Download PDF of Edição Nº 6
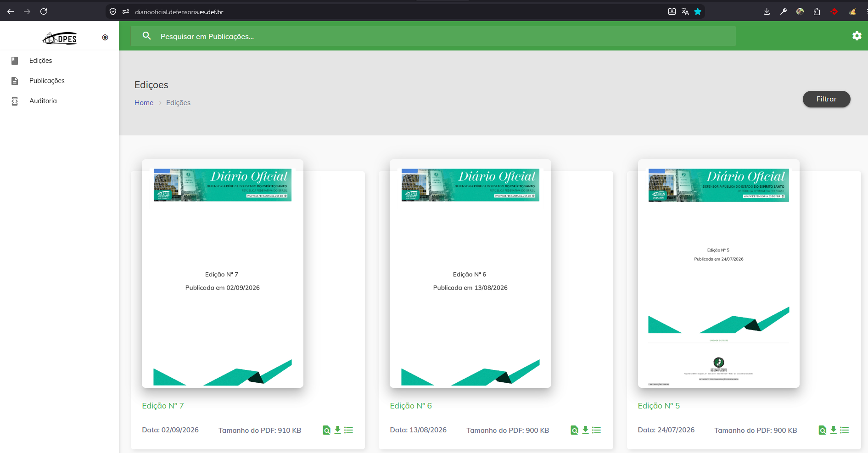 [x=585, y=430]
